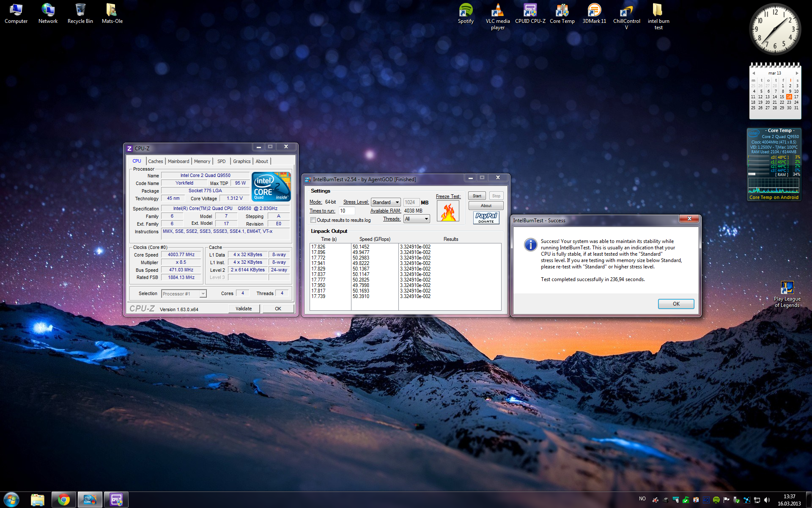Image resolution: width=812 pixels, height=508 pixels.
Task: Click the NO input language indicator
Action: pyautogui.click(x=642, y=499)
